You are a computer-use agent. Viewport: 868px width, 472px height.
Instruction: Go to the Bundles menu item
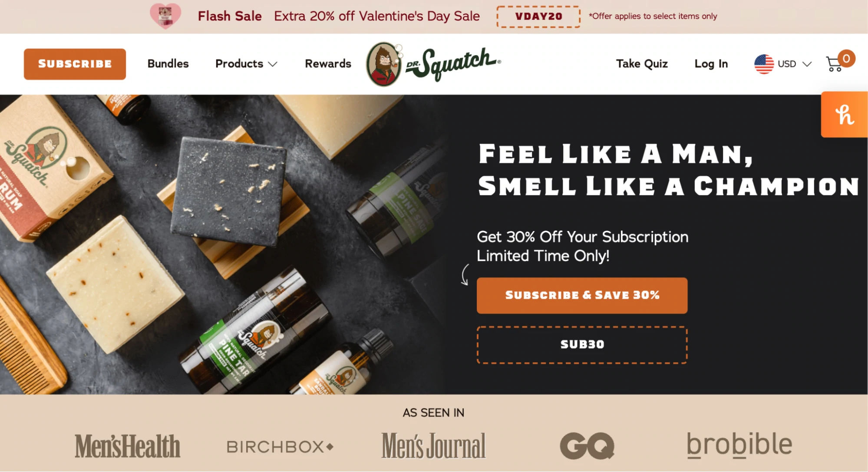[168, 64]
